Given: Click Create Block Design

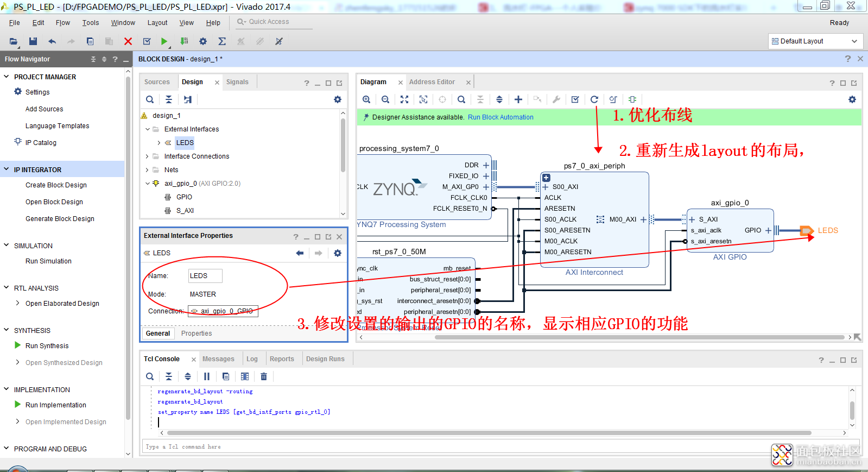Looking at the screenshot, I should click(x=56, y=185).
